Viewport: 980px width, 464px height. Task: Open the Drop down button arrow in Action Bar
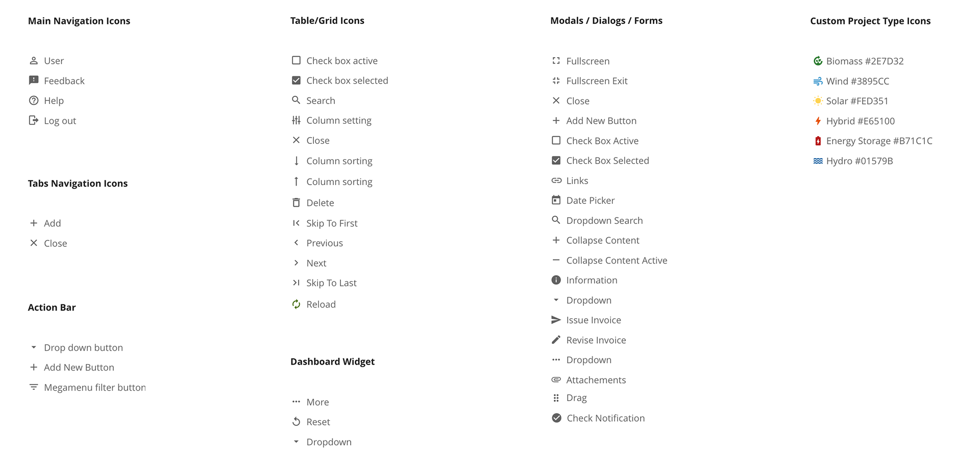[34, 348]
